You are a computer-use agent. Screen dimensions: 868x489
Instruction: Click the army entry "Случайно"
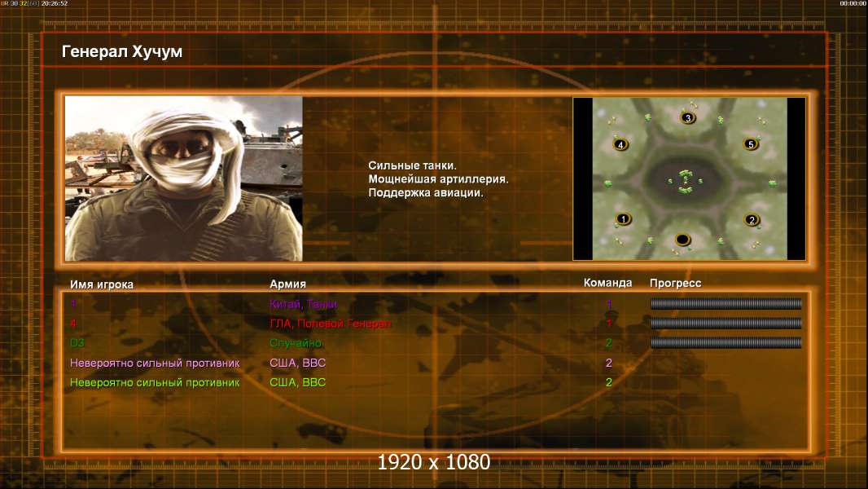coord(296,343)
